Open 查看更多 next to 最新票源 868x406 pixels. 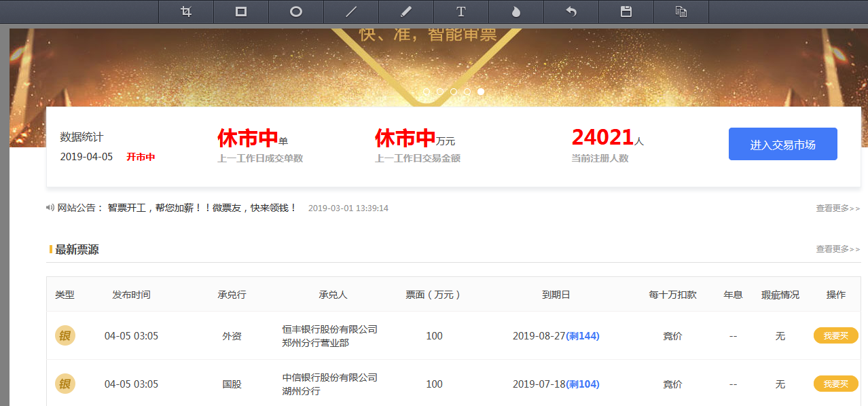click(x=838, y=249)
